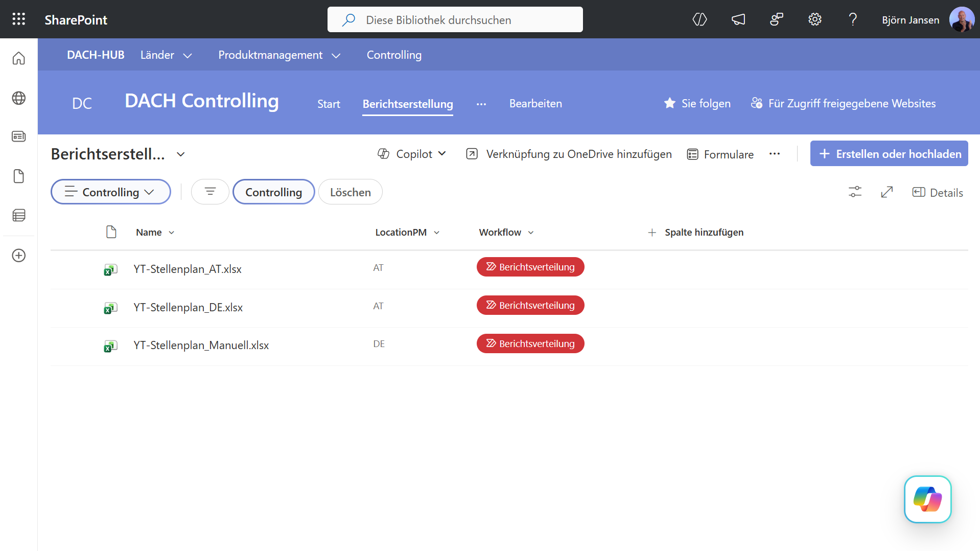Click the Björn Jansen account name

pos(911,20)
